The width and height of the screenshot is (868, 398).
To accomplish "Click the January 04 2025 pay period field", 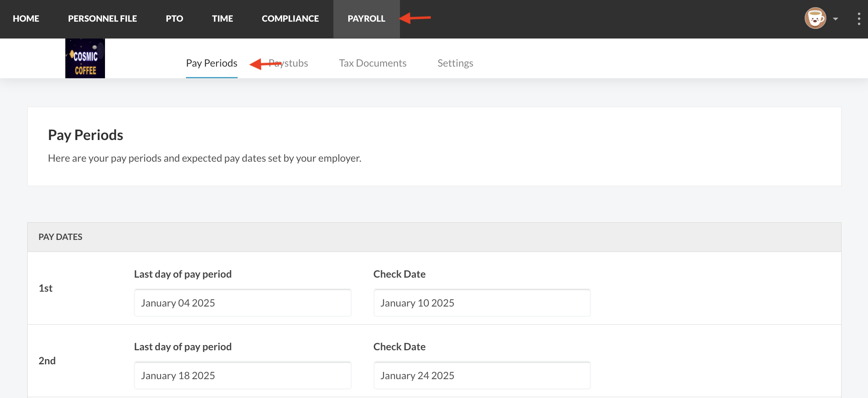I will pyautogui.click(x=242, y=303).
